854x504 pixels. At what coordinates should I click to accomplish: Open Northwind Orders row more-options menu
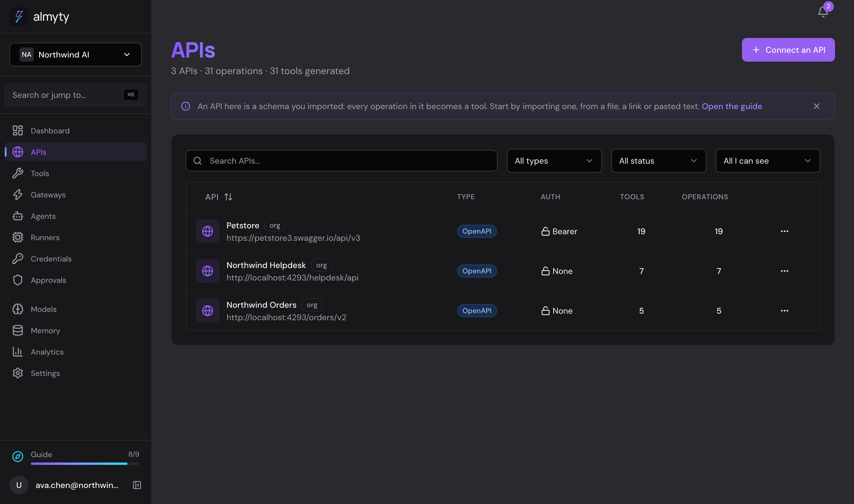pos(784,311)
